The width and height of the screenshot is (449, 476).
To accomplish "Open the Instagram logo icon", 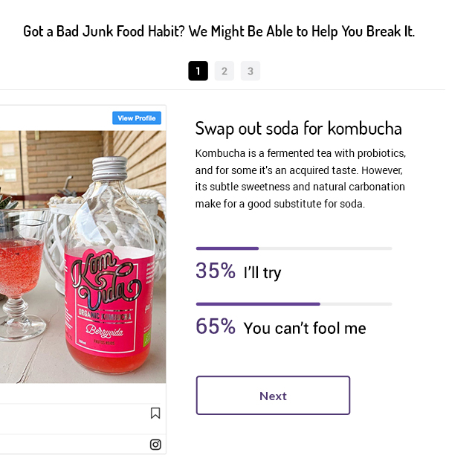I will 155,445.
